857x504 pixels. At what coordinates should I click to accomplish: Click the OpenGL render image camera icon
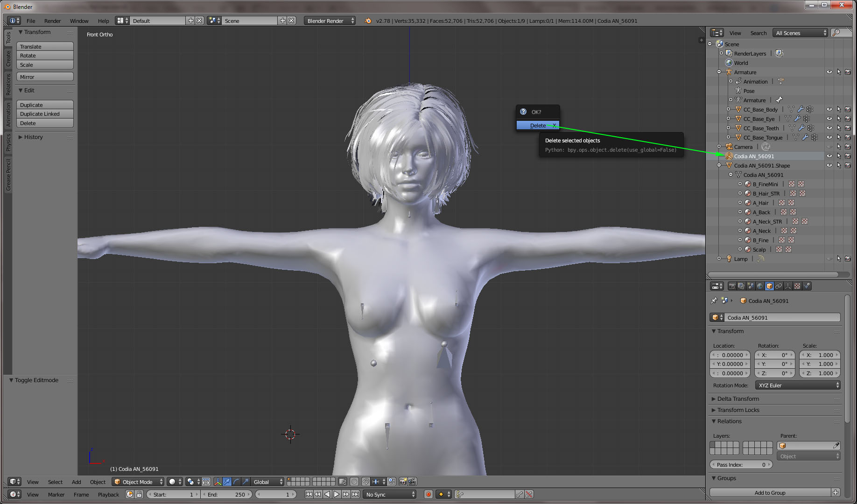tap(403, 482)
